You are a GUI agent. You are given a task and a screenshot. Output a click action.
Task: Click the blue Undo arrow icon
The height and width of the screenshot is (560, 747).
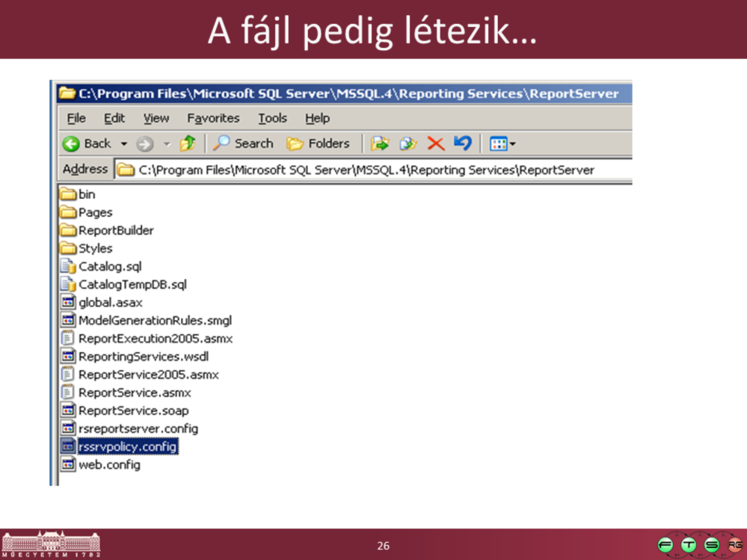point(463,143)
